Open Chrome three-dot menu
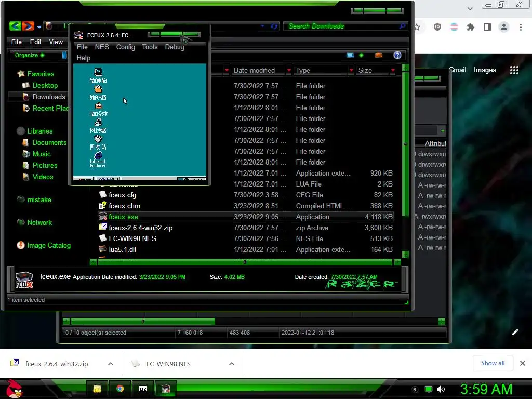Viewport: 532px width, 399px height. [521, 27]
